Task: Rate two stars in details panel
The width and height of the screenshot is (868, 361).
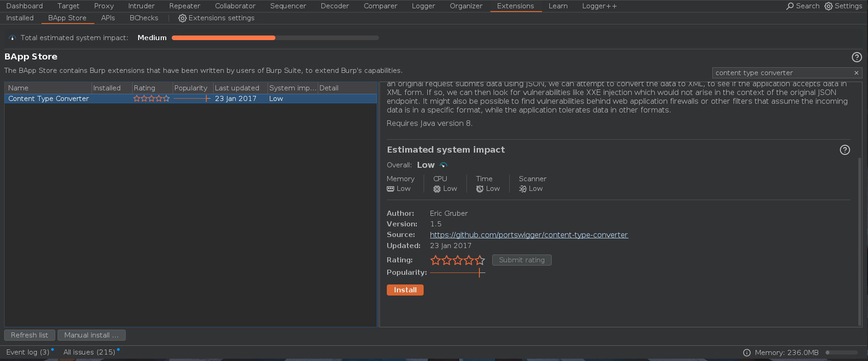Action: click(x=447, y=260)
